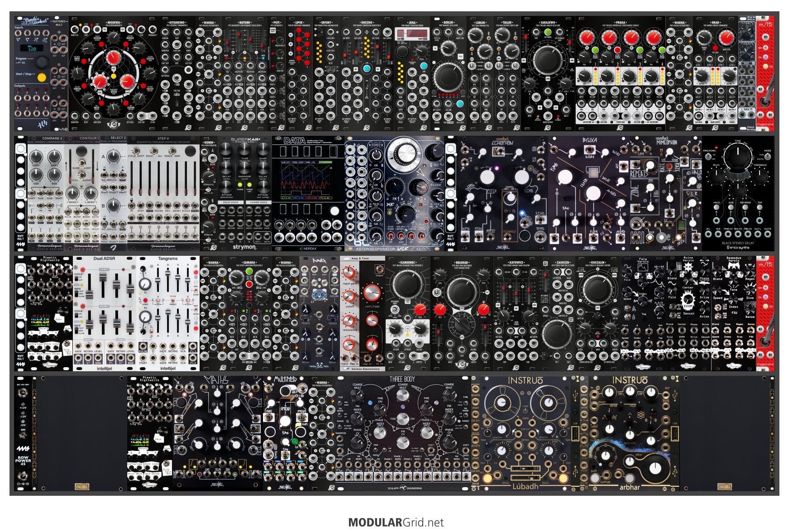
Task: Select the Punch module
Action: click(x=320, y=313)
